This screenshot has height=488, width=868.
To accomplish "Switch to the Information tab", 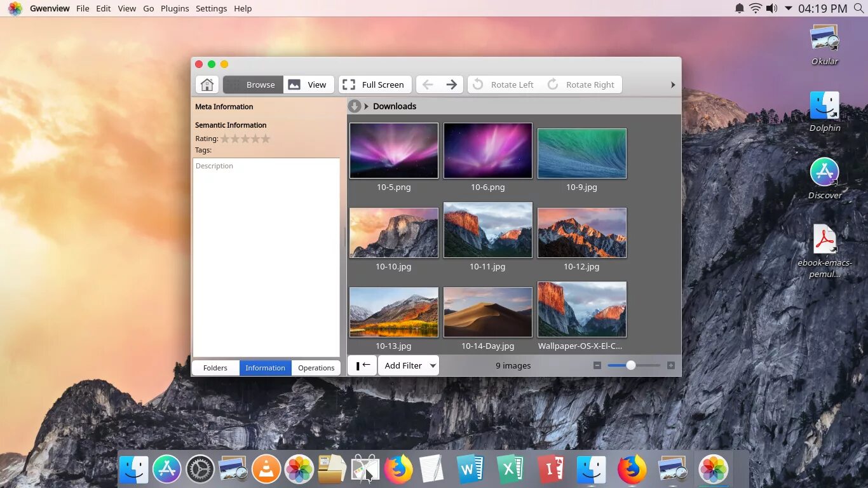I will [266, 368].
